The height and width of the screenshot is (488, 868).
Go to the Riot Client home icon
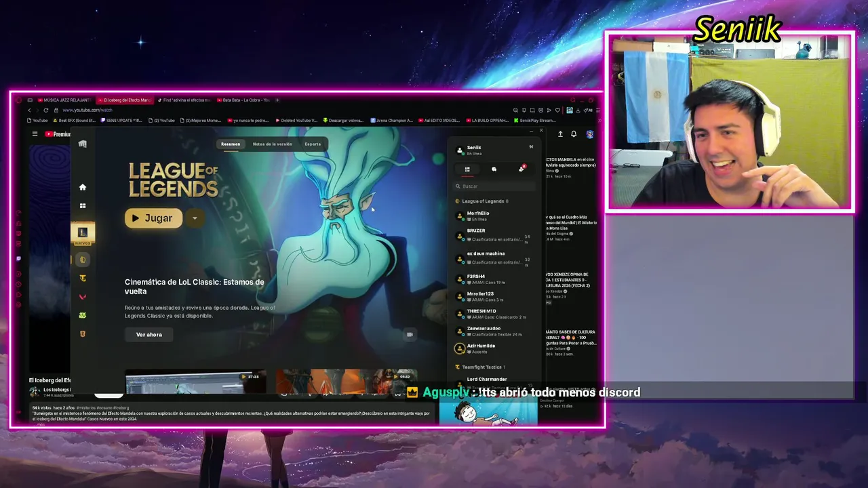[x=83, y=187]
